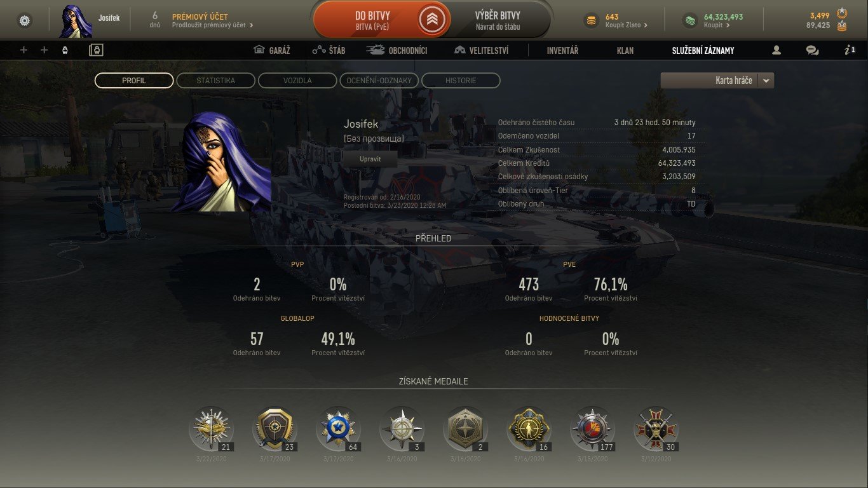The width and height of the screenshot is (868, 488).
Task: Switch to the STATISTIKA tab
Action: coord(215,81)
